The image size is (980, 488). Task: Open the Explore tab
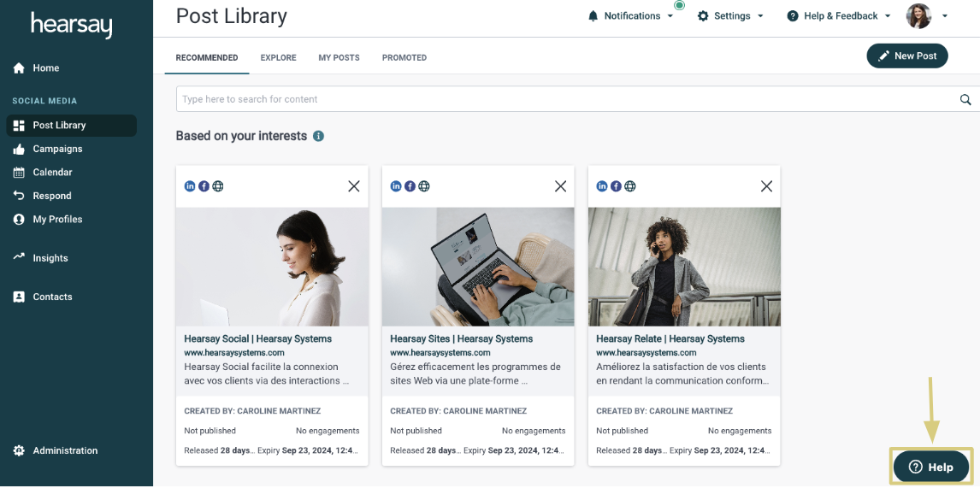click(278, 57)
